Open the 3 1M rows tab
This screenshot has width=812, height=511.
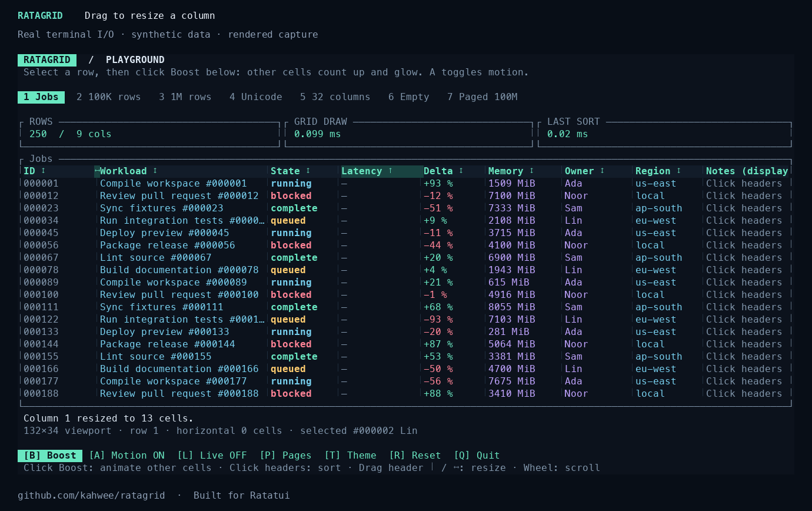click(185, 97)
